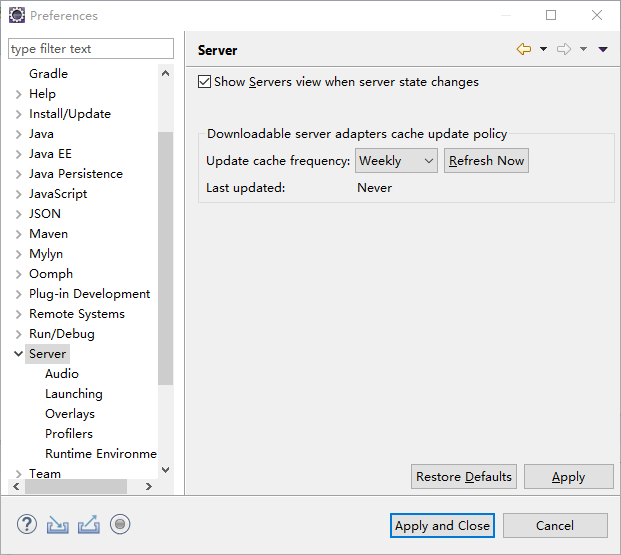Viewport: 621px width, 555px height.
Task: Click the Apply button
Action: click(569, 477)
